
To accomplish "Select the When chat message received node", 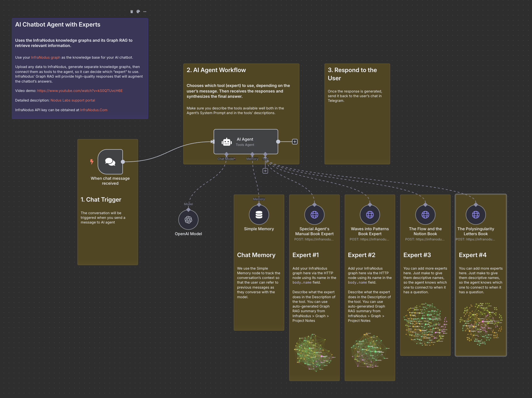I will [110, 162].
